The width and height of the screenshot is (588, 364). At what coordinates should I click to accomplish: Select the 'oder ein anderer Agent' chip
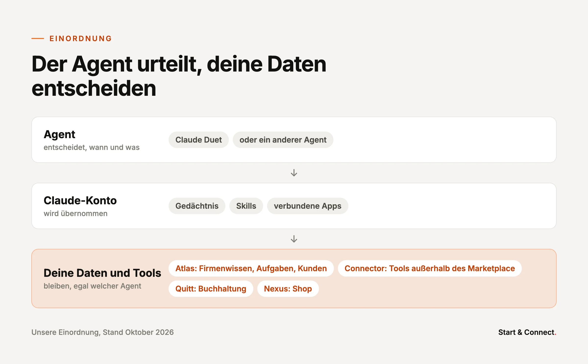pos(283,140)
